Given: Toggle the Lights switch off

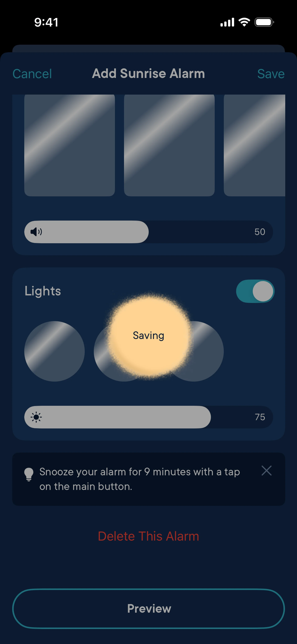Looking at the screenshot, I should pos(255,291).
